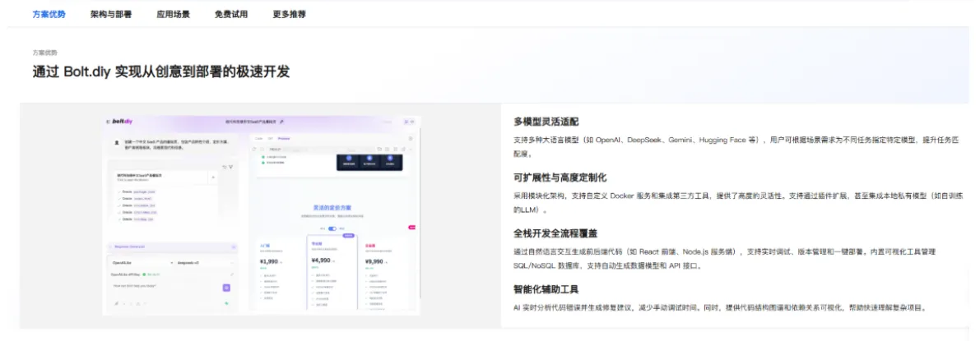Click the purple send button in chat box
This screenshot has width=980, height=341.
click(226, 288)
